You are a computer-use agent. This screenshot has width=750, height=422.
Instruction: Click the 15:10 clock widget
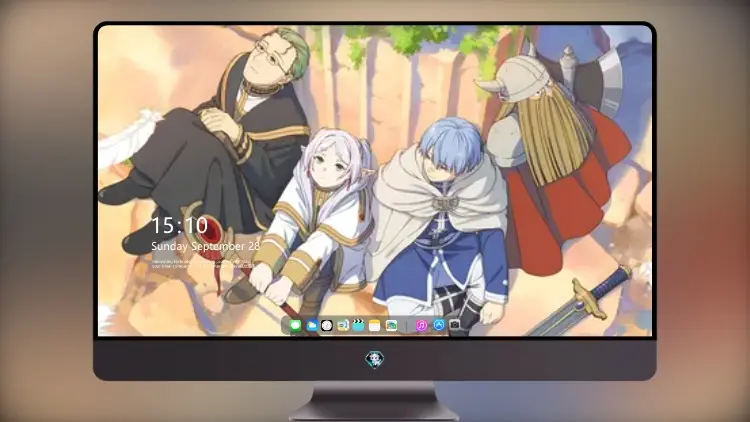click(179, 225)
